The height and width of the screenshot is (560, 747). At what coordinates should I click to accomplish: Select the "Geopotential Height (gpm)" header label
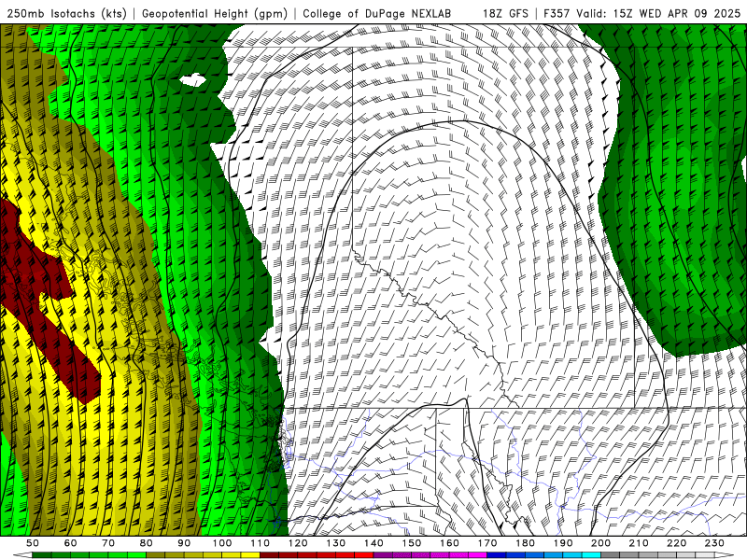[215, 14]
